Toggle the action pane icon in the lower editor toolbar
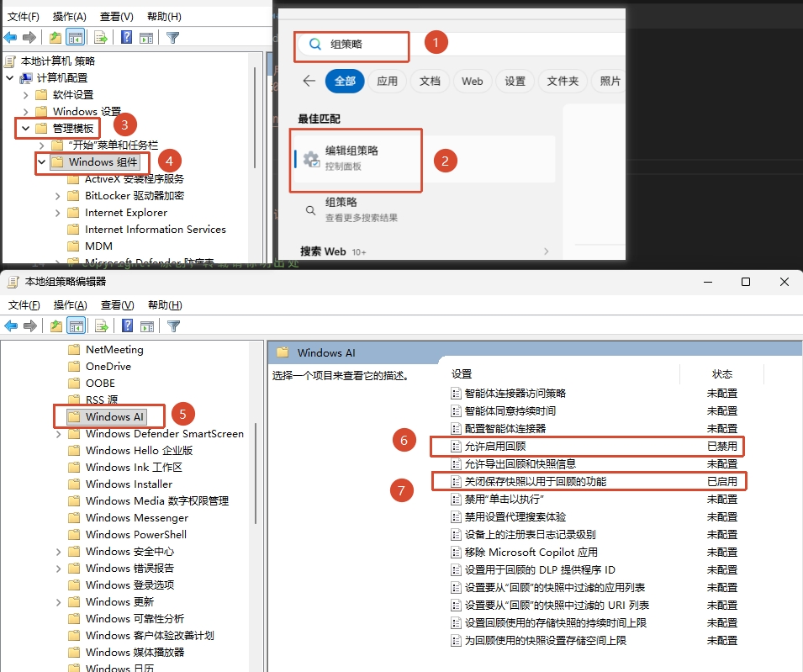803x672 pixels. (x=147, y=325)
